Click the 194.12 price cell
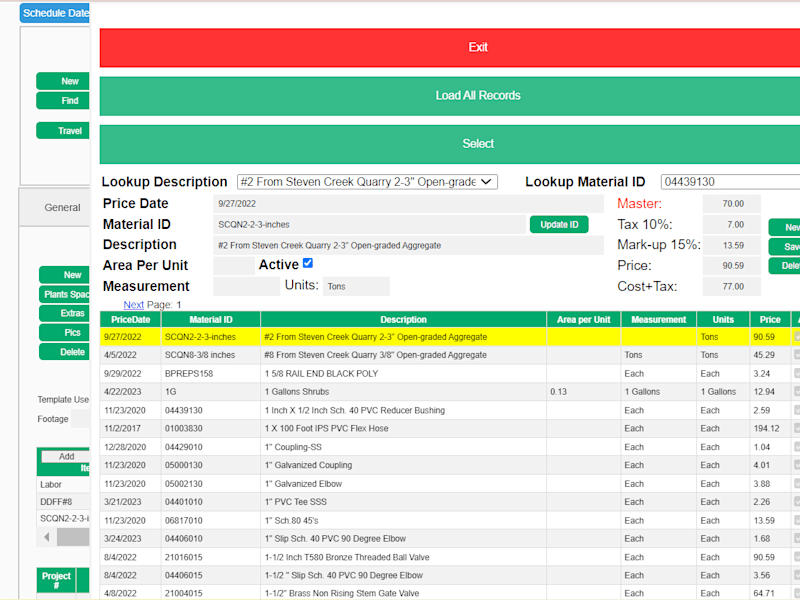This screenshot has width=800, height=600. (x=770, y=429)
